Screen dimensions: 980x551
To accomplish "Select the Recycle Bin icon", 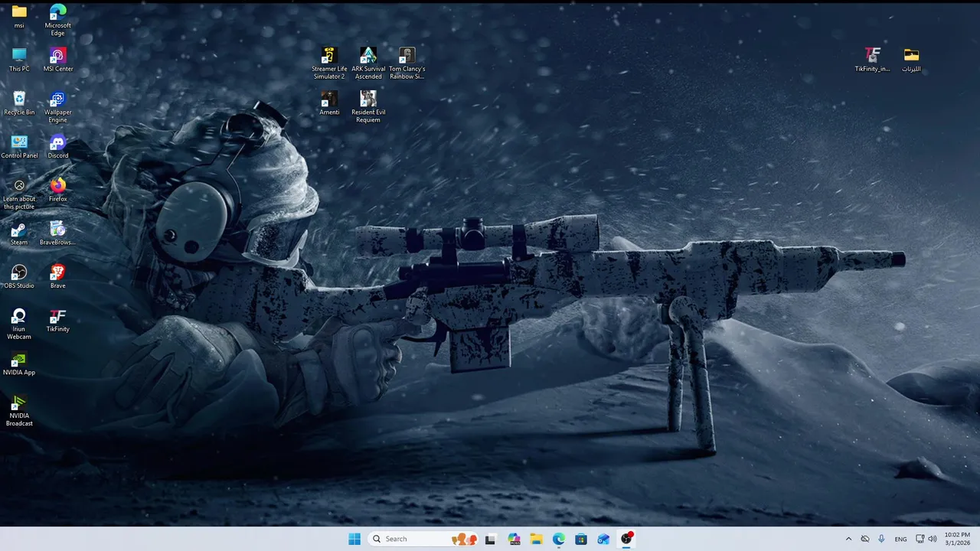I will 19,103.
